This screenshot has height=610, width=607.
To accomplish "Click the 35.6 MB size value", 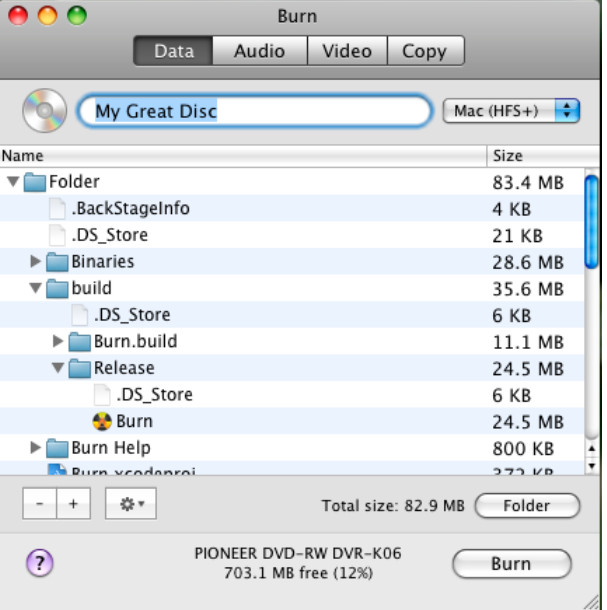I will pyautogui.click(x=528, y=289).
